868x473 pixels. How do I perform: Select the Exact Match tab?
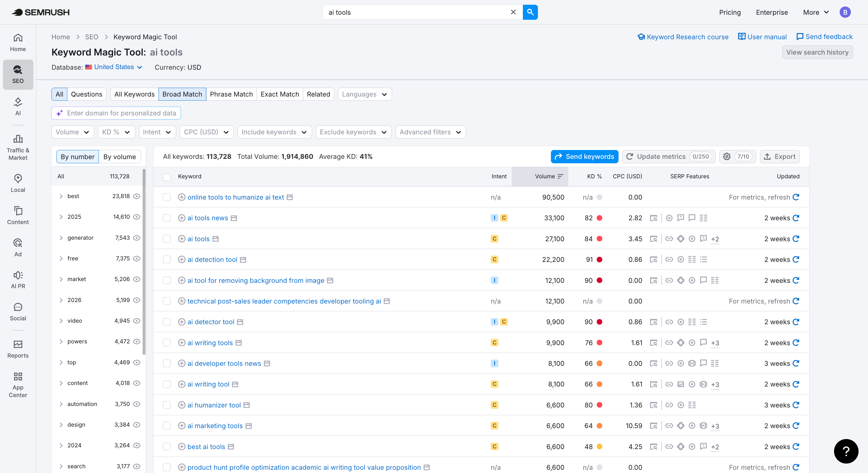point(280,94)
